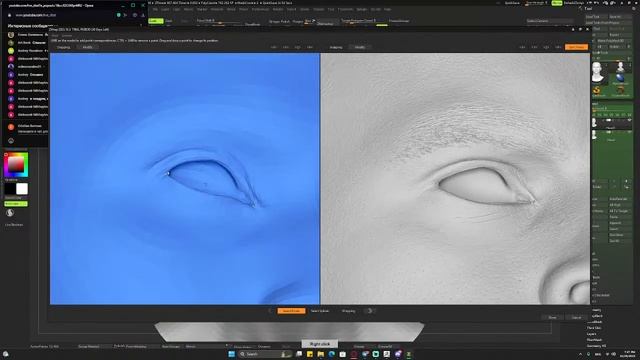Screen dimensions: 640x360
Task: Adjust the Focal Shift slider
Action: pos(218,22)
